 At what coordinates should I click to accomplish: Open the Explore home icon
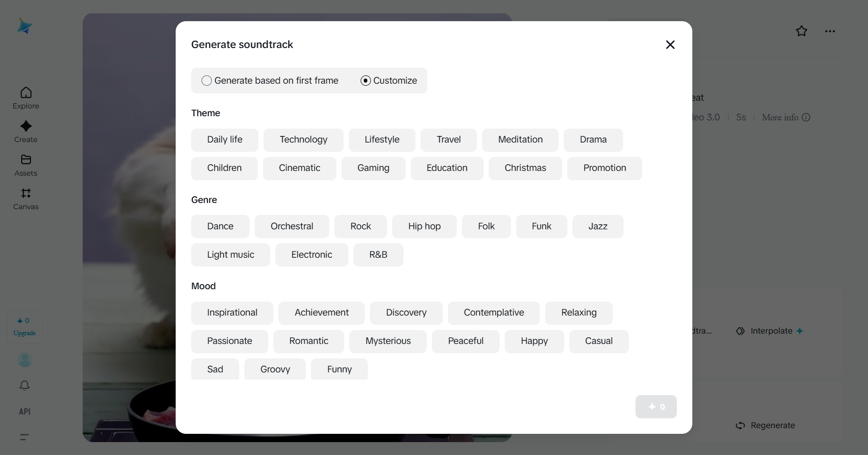pyautogui.click(x=26, y=93)
